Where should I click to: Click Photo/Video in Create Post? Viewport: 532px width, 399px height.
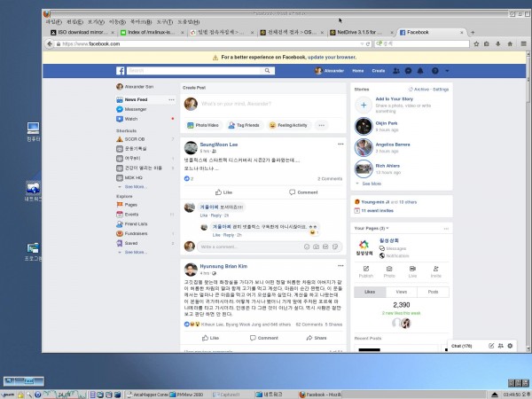click(x=203, y=125)
